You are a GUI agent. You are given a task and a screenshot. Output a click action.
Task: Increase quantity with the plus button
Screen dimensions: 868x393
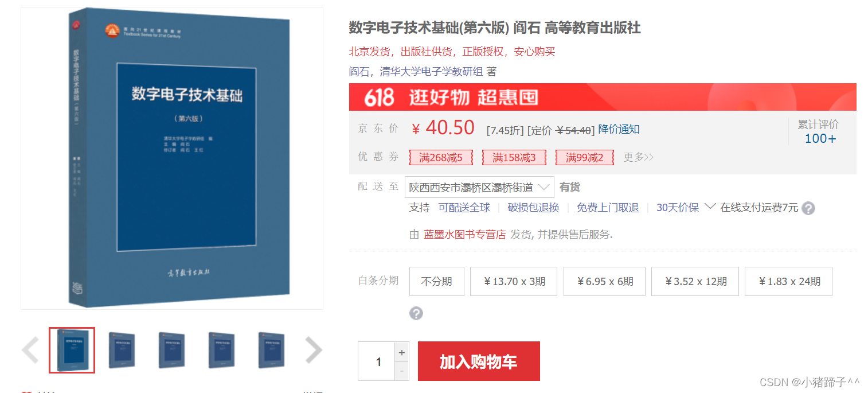coord(402,352)
